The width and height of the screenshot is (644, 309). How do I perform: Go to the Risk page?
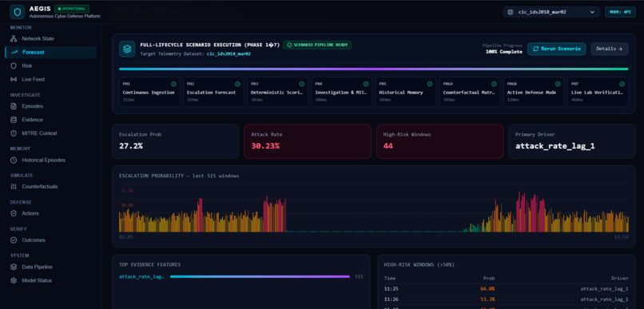50,65
